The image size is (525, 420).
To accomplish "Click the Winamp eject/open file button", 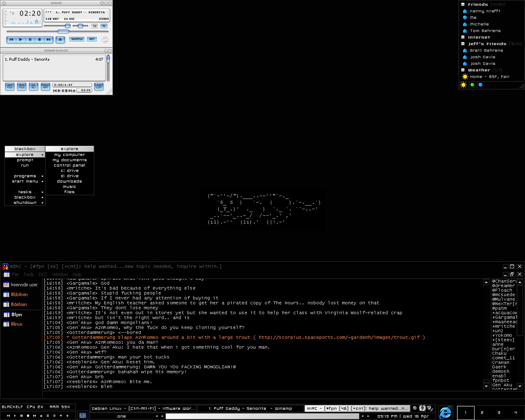I will [x=60, y=40].
